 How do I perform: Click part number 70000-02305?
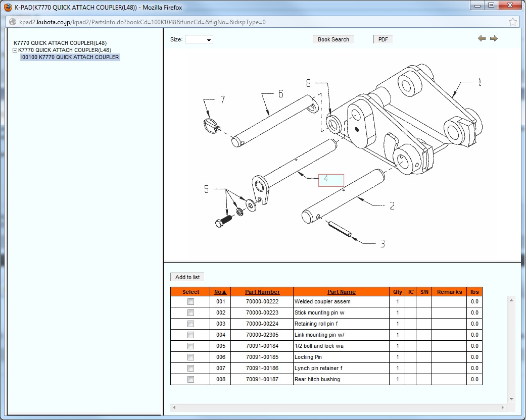click(262, 335)
